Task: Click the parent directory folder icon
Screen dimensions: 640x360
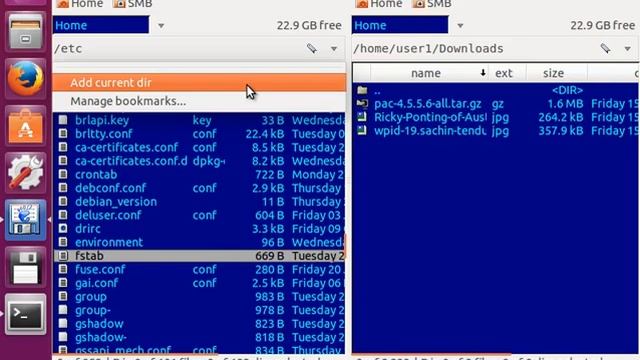Action: pos(362,90)
